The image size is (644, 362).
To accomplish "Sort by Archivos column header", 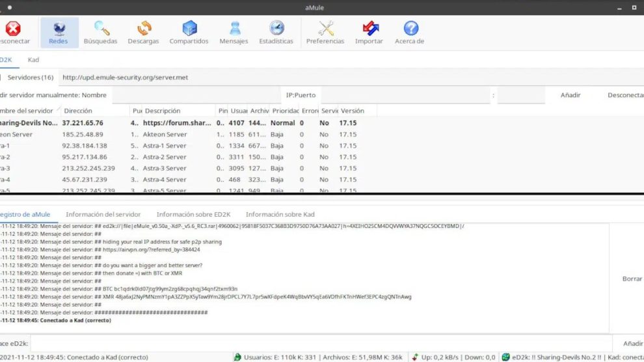I will [x=259, y=111].
